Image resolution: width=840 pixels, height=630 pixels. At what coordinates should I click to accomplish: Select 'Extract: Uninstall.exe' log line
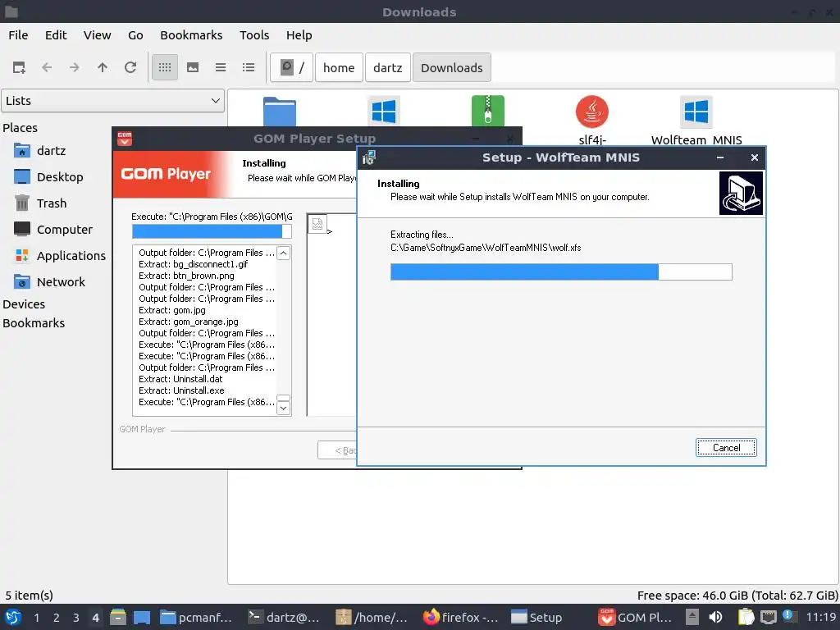pos(181,391)
